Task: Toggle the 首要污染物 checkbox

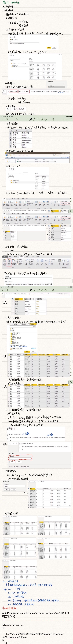Action: (11, 343)
